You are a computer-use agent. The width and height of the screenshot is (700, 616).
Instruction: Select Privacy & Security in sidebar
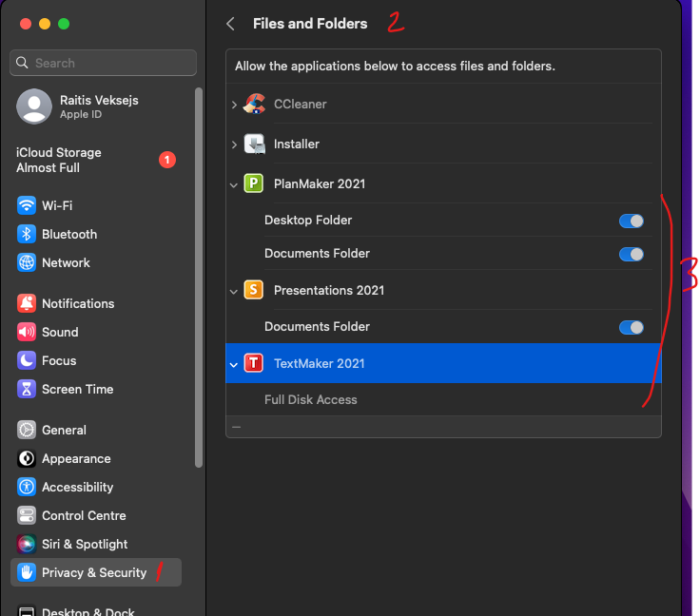coord(94,572)
